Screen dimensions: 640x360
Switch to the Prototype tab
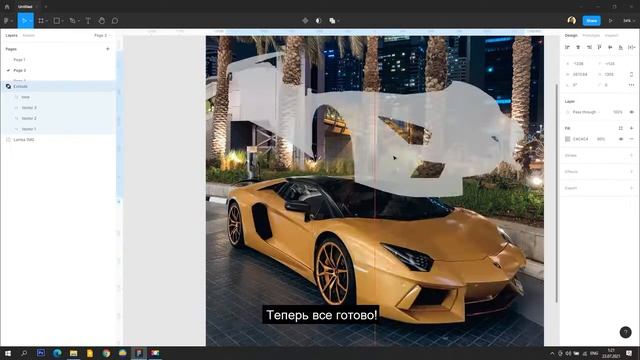pyautogui.click(x=591, y=36)
